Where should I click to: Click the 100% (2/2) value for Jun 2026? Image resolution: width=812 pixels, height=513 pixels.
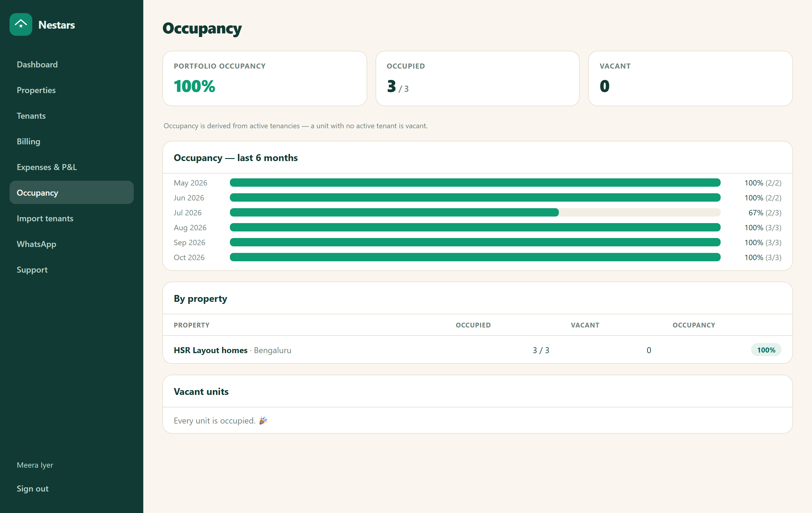[763, 198]
